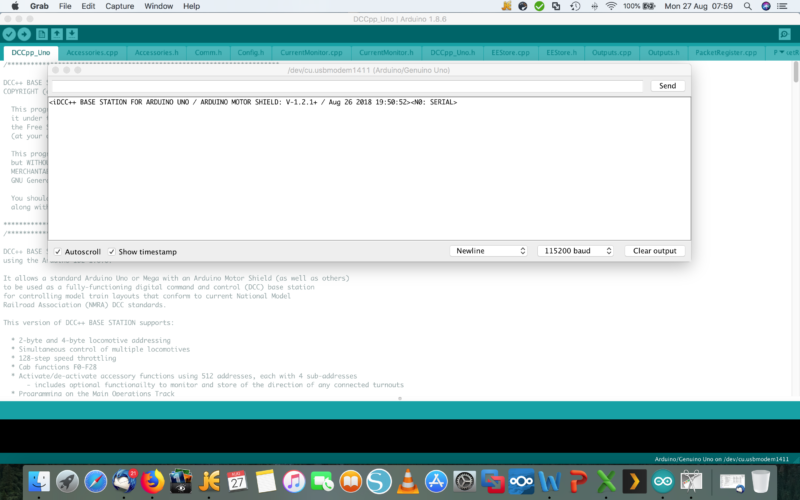The width and height of the screenshot is (800, 500).
Task: Open jEdit icon in the dock
Action: pos(209,481)
